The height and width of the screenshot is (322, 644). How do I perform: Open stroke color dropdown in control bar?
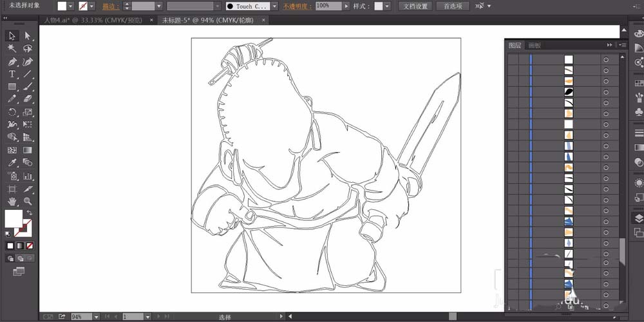point(91,6)
